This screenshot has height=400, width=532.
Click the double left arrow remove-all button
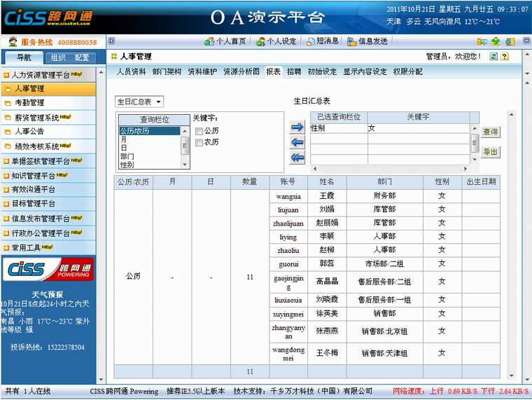(297, 158)
